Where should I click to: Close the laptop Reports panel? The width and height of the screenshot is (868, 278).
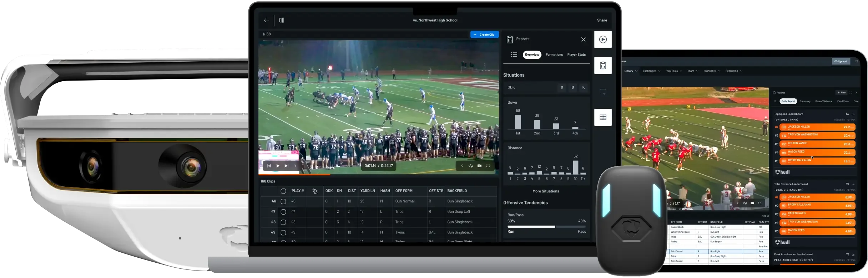click(583, 40)
